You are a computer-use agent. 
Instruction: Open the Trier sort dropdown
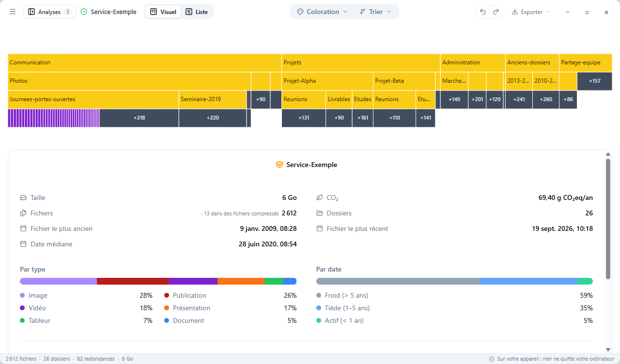click(x=375, y=12)
